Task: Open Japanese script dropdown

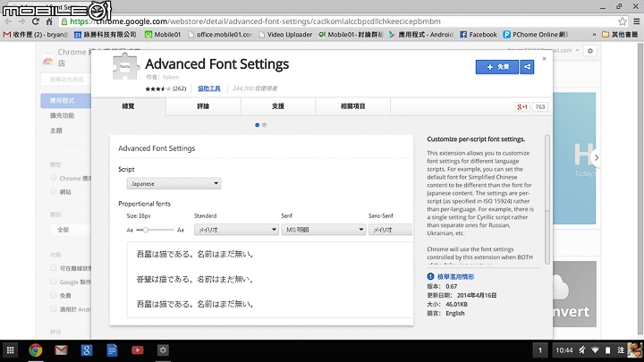Action: [174, 183]
